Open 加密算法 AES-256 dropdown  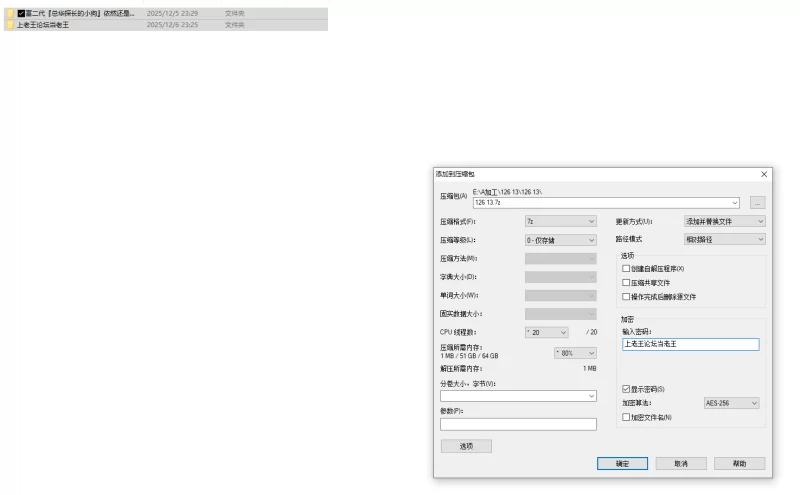[x=732, y=403]
